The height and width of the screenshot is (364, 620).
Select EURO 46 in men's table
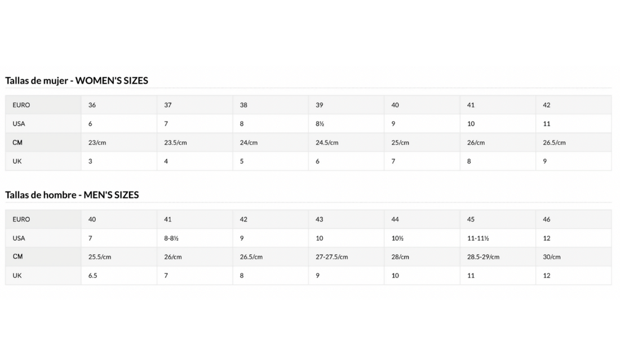pyautogui.click(x=546, y=219)
